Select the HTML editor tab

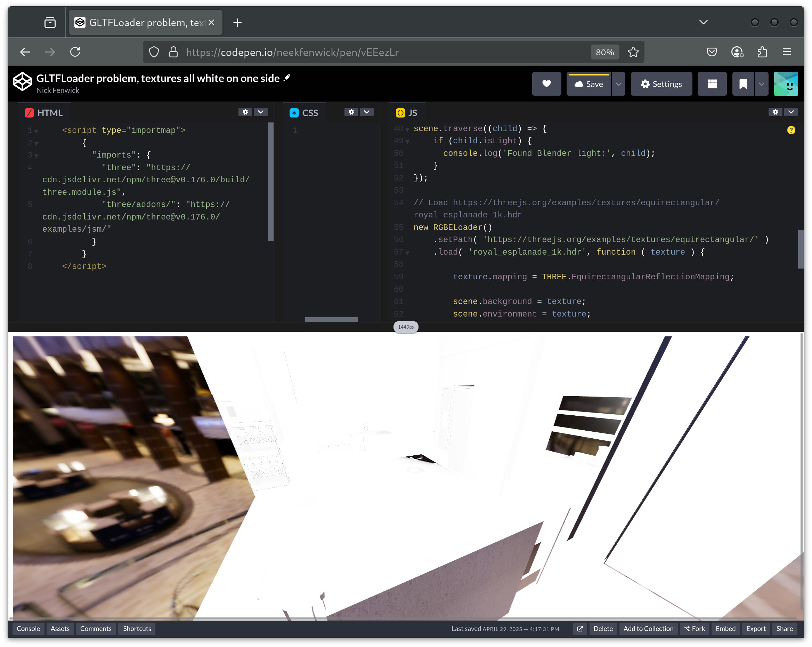[44, 113]
